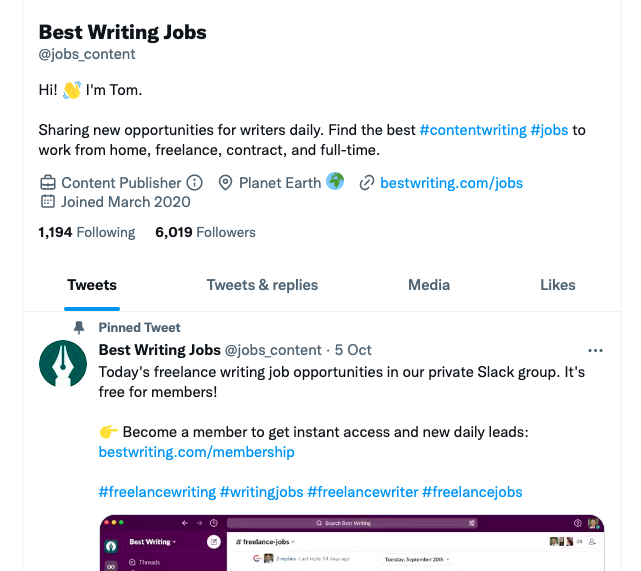Click the Best Writing Jobs pen avatar
Viewport: 641px width, 571px height.
pyautogui.click(x=63, y=363)
